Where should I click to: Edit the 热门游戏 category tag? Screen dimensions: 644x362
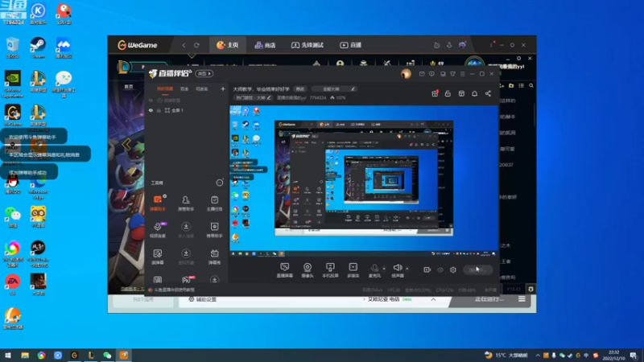click(x=254, y=97)
